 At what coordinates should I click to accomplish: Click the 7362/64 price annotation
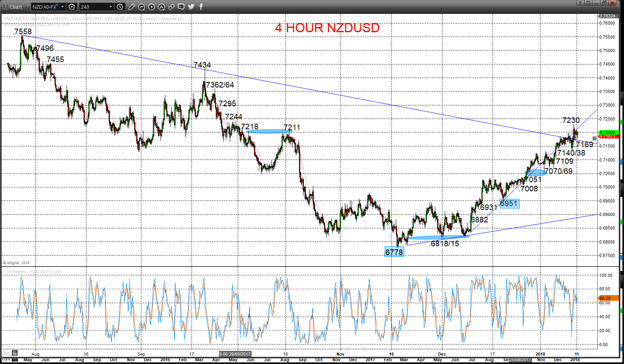[x=220, y=85]
